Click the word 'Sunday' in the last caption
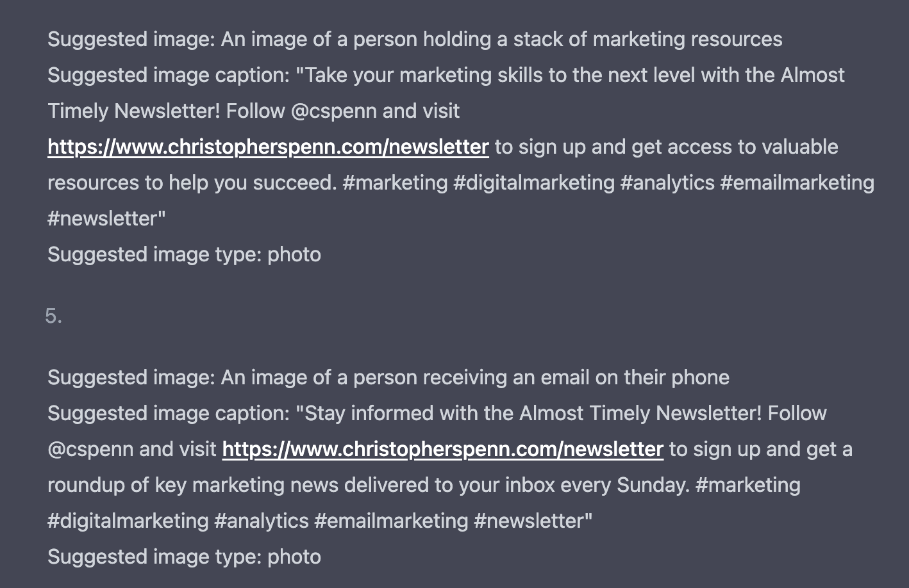 651,486
